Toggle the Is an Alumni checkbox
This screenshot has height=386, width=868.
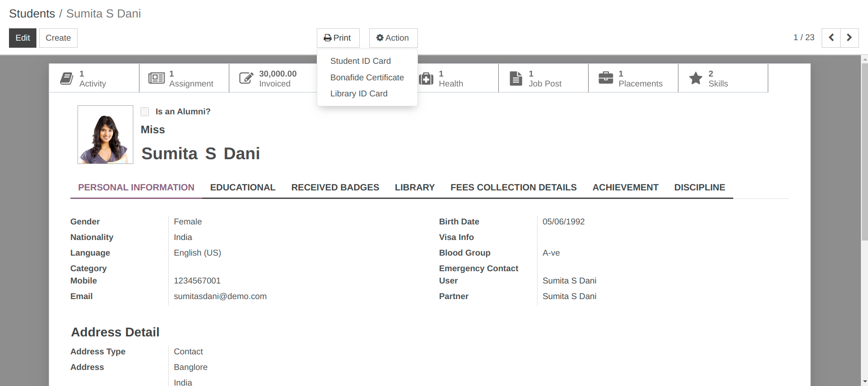(145, 112)
